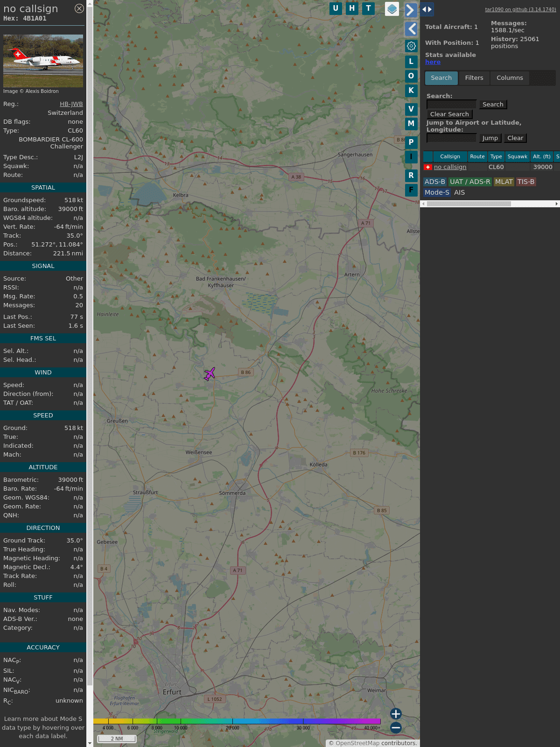This screenshot has height=747, width=560.
Task: Click the SPATIAL section header
Action: coord(43,187)
